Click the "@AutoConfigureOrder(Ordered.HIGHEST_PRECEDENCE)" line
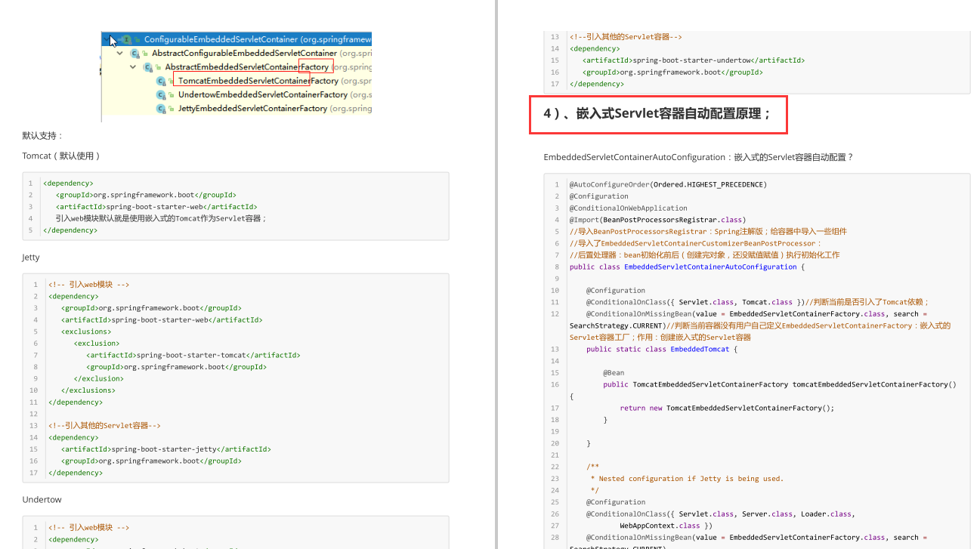980x549 pixels. [668, 184]
